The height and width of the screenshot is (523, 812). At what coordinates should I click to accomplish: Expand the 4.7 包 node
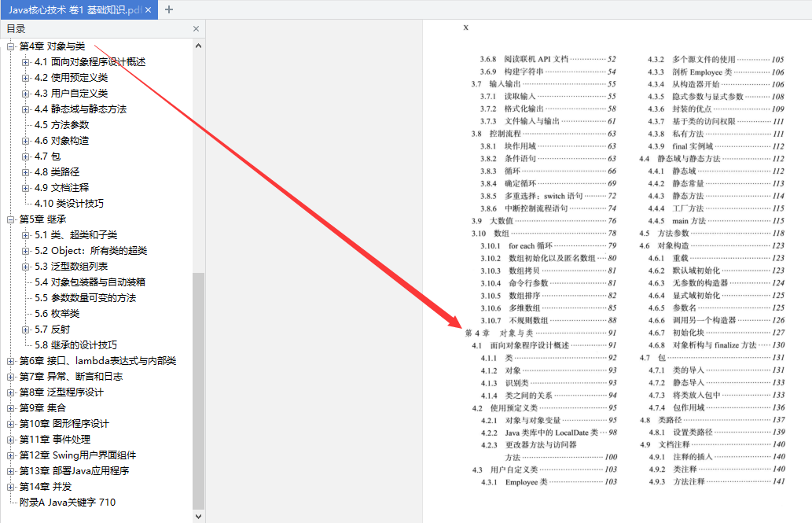pyautogui.click(x=25, y=157)
